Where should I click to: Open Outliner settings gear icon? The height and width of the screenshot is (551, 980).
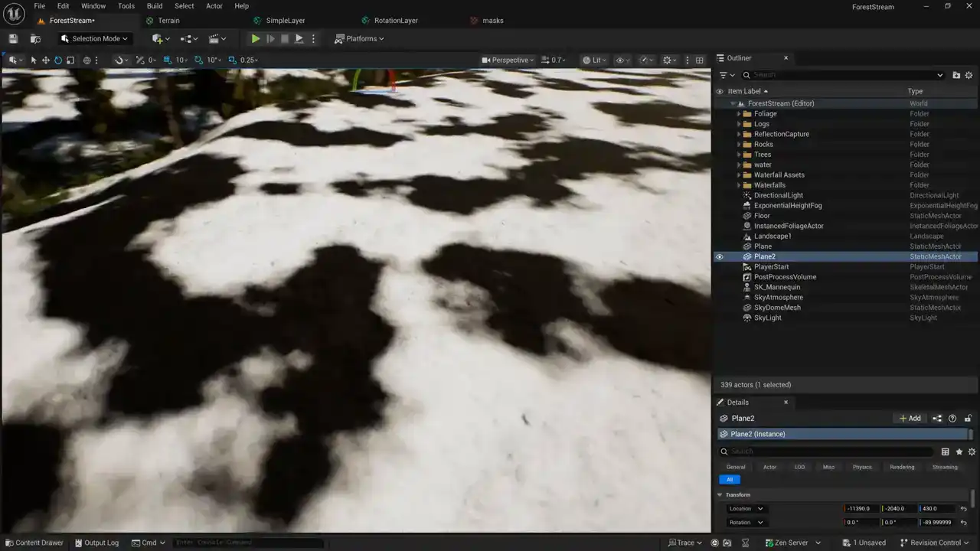[969, 75]
